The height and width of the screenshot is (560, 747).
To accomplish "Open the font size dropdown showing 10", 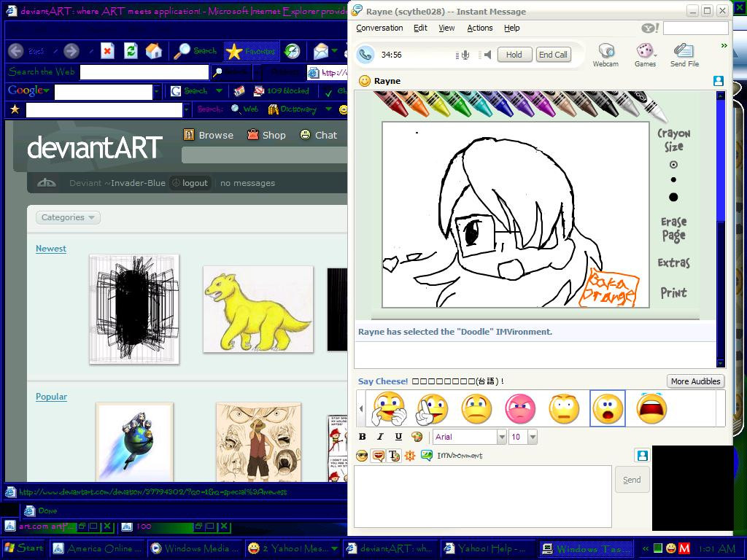I will pos(533,437).
